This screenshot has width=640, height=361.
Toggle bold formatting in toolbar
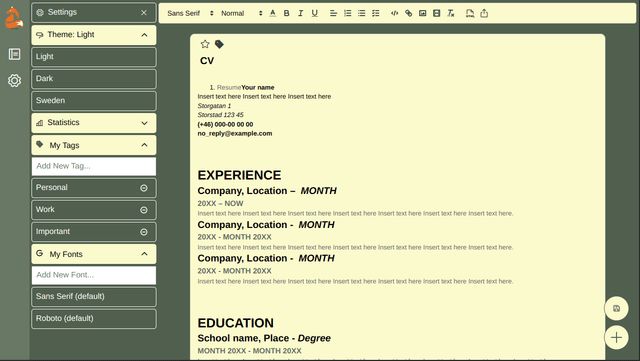point(287,13)
